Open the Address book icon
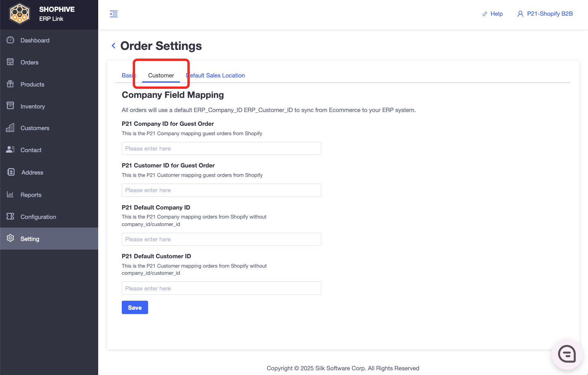588x375 pixels. 11,172
